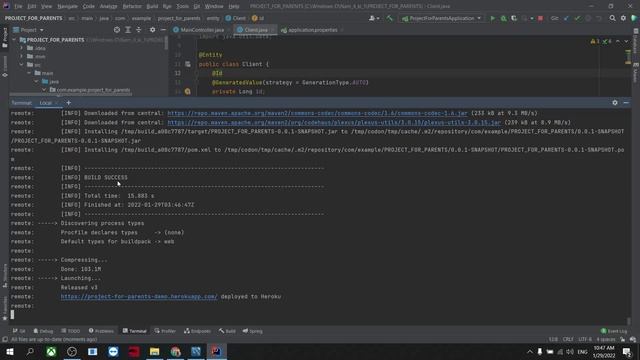Screen dimensions: 640x360
Task: Open the Refactor menu
Action: pyautogui.click(x=132, y=7)
